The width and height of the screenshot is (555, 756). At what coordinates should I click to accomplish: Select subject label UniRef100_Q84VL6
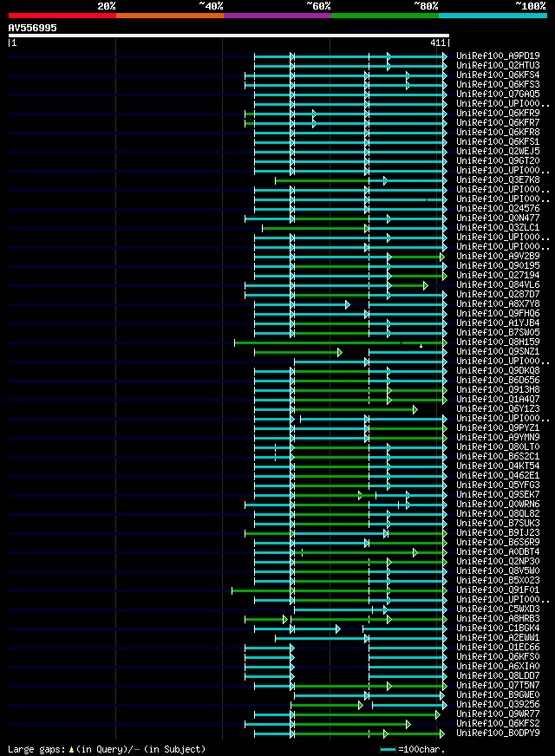[498, 285]
